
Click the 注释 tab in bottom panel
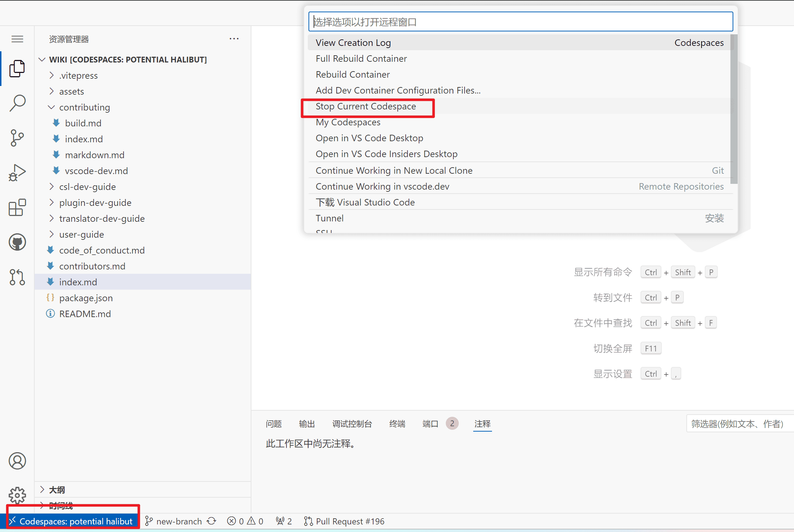click(483, 423)
